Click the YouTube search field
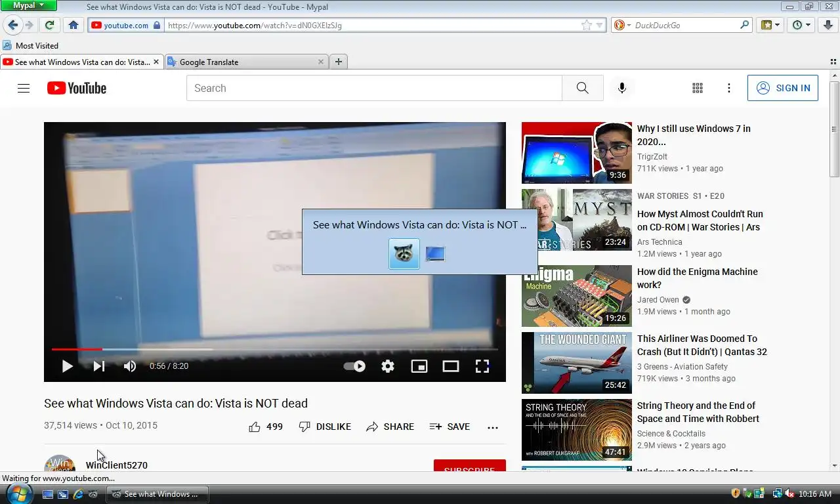 click(374, 88)
